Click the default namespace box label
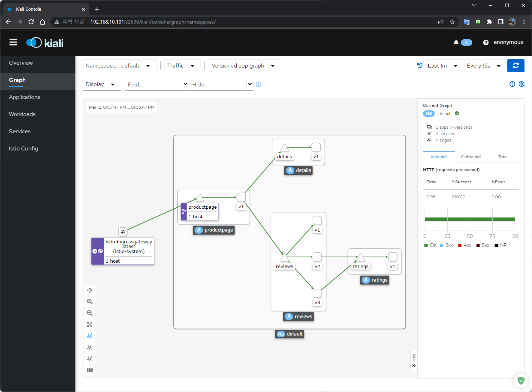 [x=290, y=334]
